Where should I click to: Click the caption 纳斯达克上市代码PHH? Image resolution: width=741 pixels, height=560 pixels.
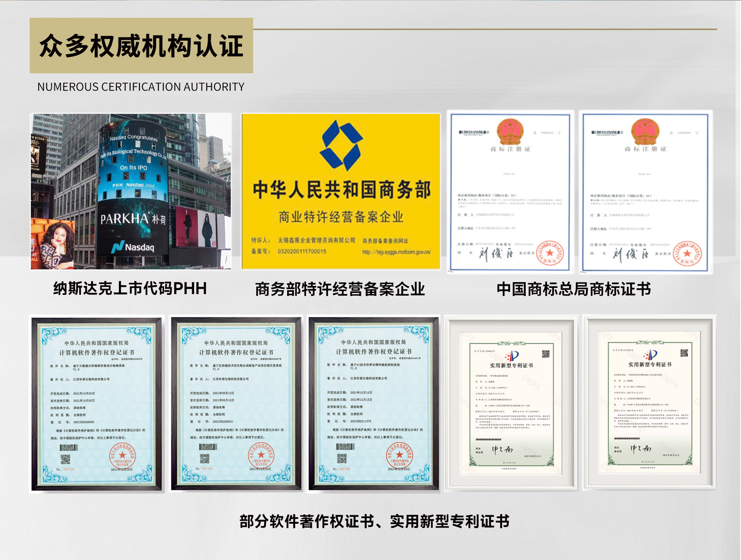[130, 288]
